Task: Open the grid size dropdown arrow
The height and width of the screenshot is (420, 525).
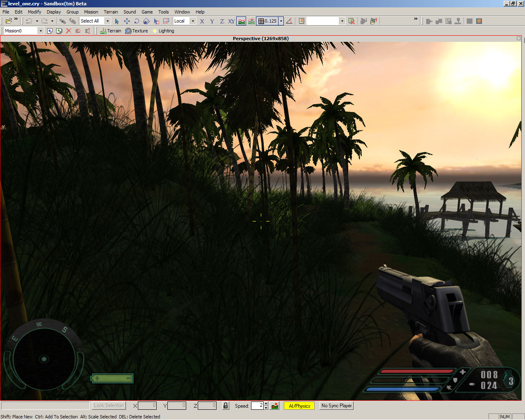Action: pyautogui.click(x=281, y=21)
